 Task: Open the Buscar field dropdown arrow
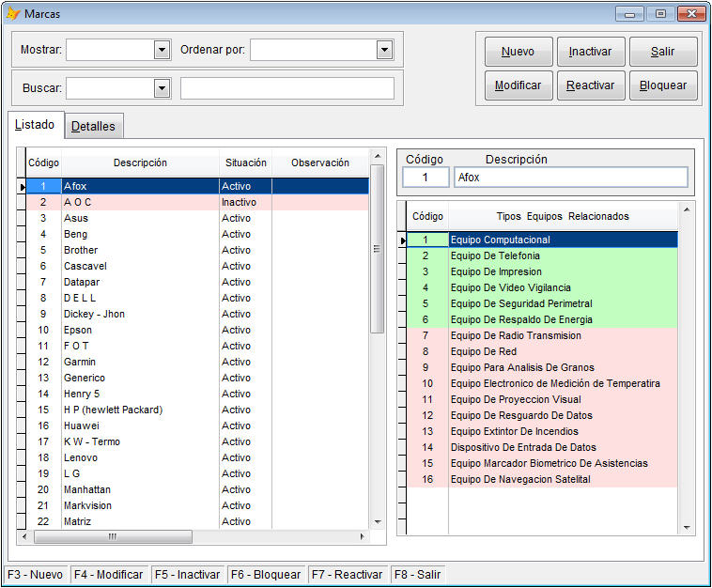pyautogui.click(x=162, y=88)
